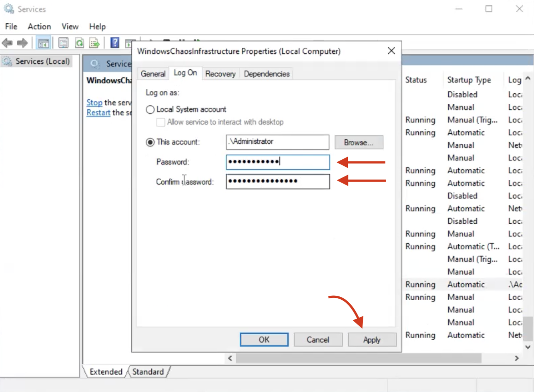
Task: Switch to the Recovery tab
Action: (x=220, y=74)
